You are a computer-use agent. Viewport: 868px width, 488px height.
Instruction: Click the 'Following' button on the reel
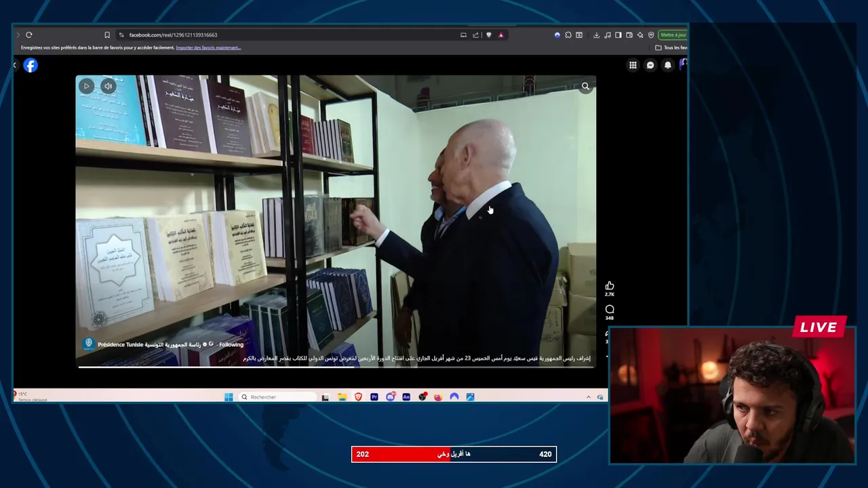[231, 344]
